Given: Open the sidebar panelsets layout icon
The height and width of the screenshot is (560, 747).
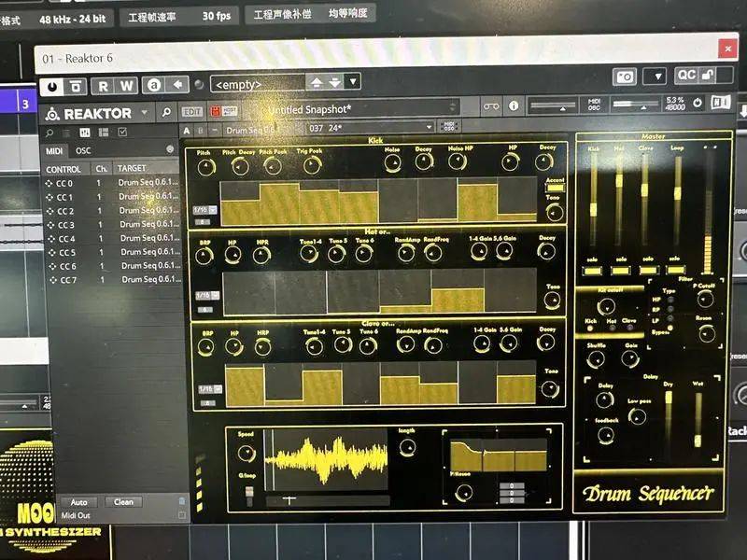Looking at the screenshot, I should click(x=104, y=133).
